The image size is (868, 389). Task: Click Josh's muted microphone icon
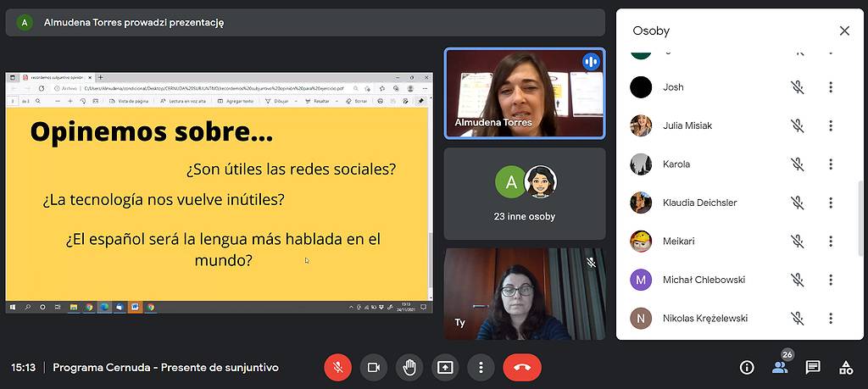tap(797, 87)
